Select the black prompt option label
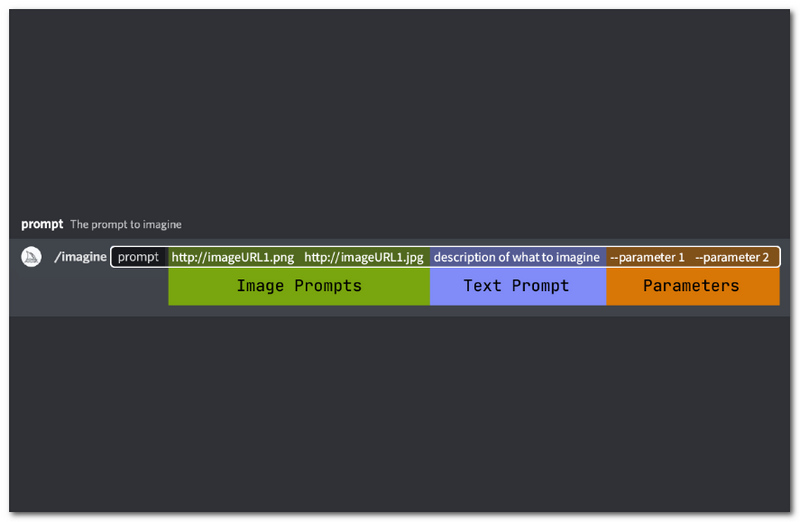This screenshot has width=800, height=522. [x=138, y=257]
